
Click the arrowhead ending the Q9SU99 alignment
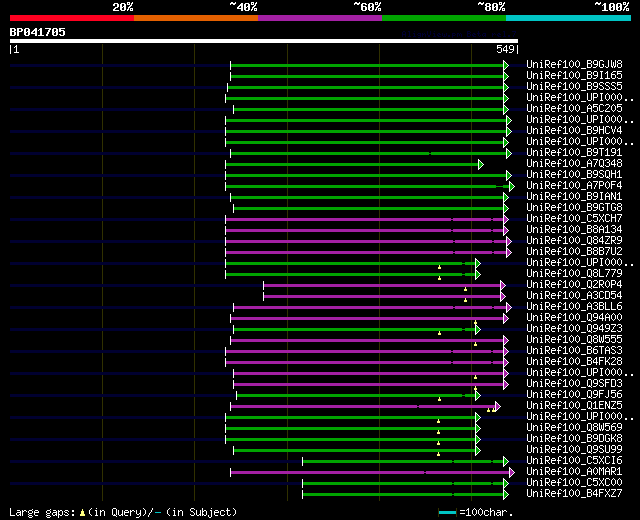478,451
